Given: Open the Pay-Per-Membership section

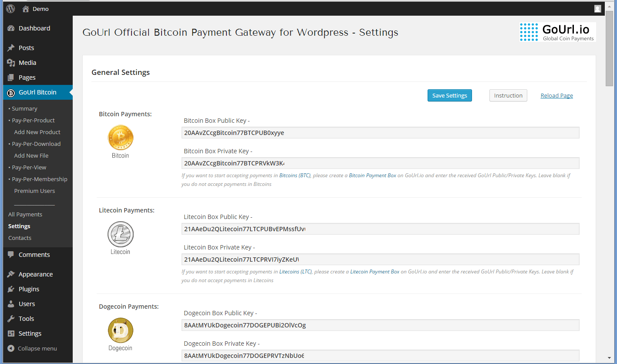Looking at the screenshot, I should 38,179.
